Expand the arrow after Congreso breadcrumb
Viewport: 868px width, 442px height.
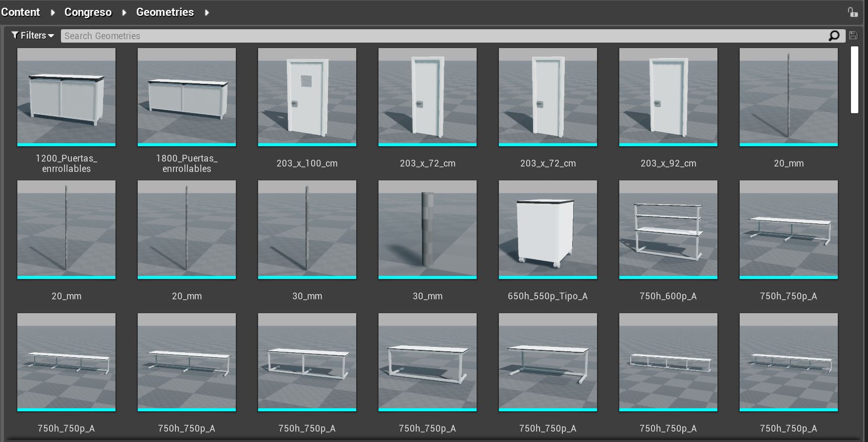[124, 12]
